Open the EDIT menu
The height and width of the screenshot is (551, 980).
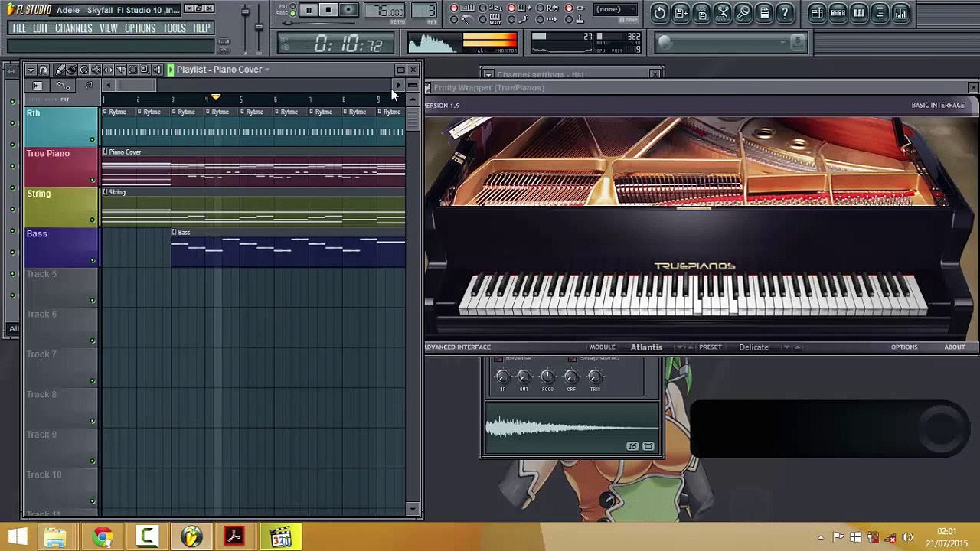tap(41, 28)
